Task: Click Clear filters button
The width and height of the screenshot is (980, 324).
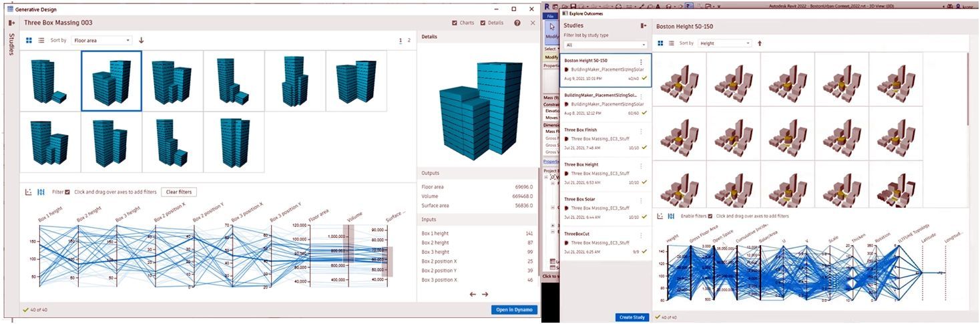Action: [x=178, y=192]
